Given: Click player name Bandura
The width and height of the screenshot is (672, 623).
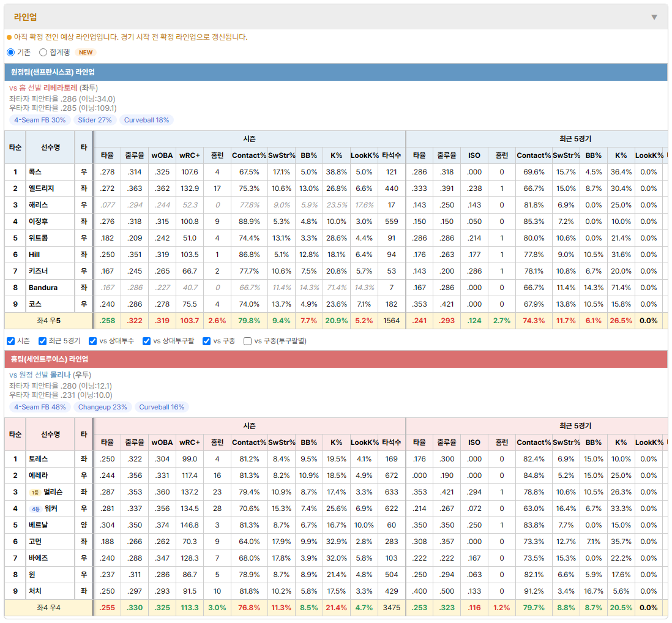Looking at the screenshot, I should (43, 288).
